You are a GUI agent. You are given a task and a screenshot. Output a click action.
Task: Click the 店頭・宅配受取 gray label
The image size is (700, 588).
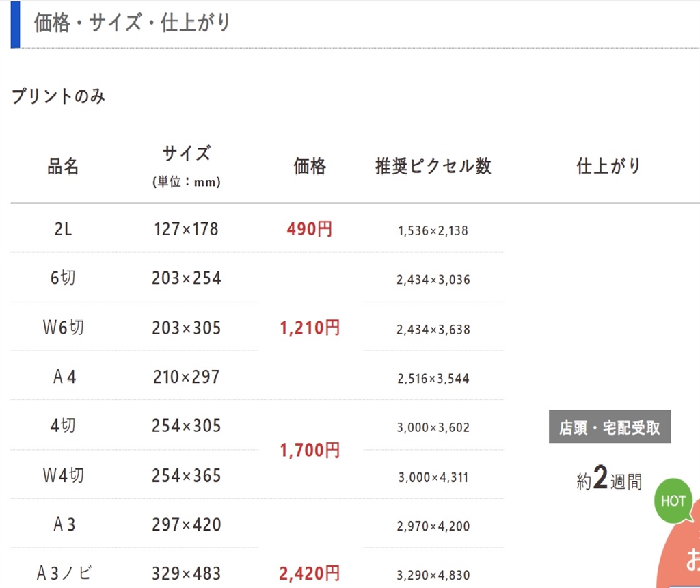[610, 427]
